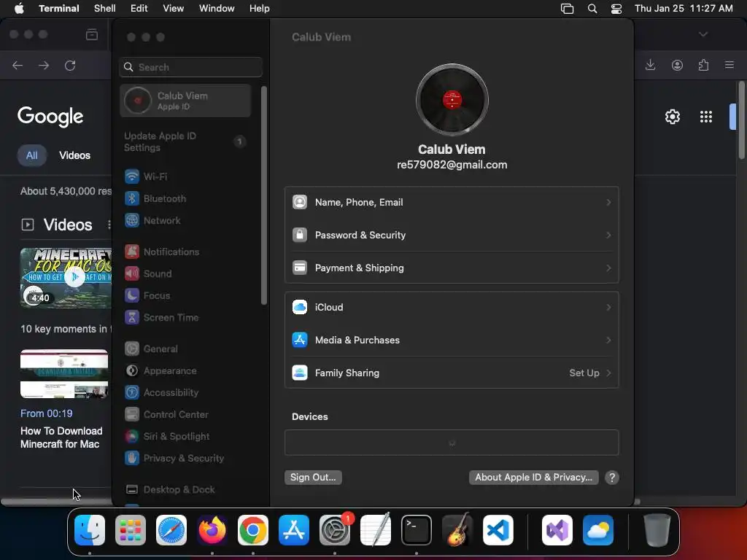Open Update Apple ID Settings notice
The width and height of the screenshot is (747, 560).
[186, 142]
